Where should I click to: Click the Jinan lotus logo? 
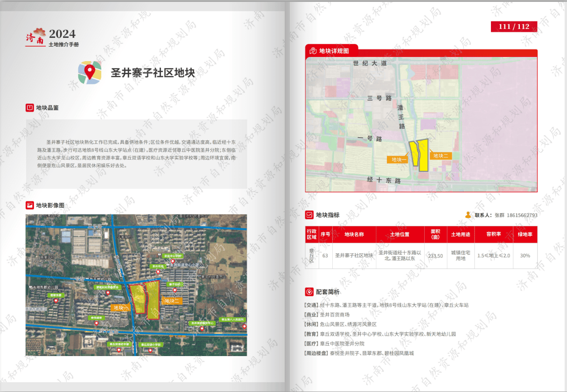coord(35,36)
